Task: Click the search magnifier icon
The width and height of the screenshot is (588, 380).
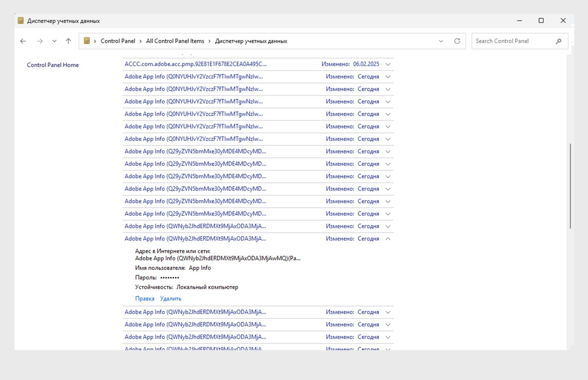Action: pos(558,41)
